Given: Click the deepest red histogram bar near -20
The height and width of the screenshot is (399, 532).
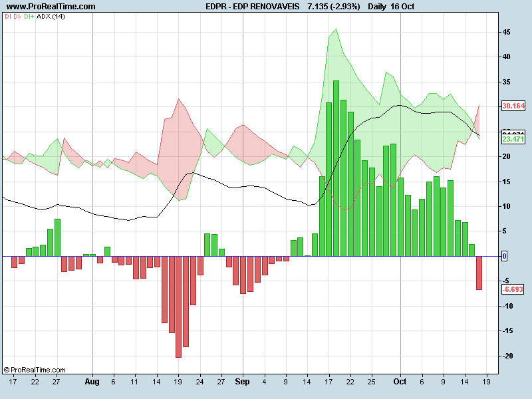Looking at the screenshot, I should (x=178, y=307).
